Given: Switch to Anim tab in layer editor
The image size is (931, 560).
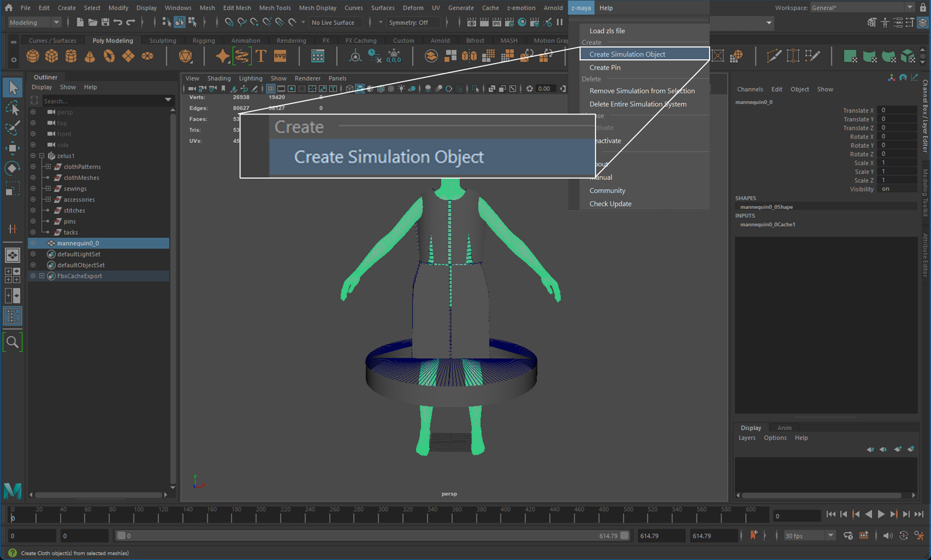Looking at the screenshot, I should point(784,428).
